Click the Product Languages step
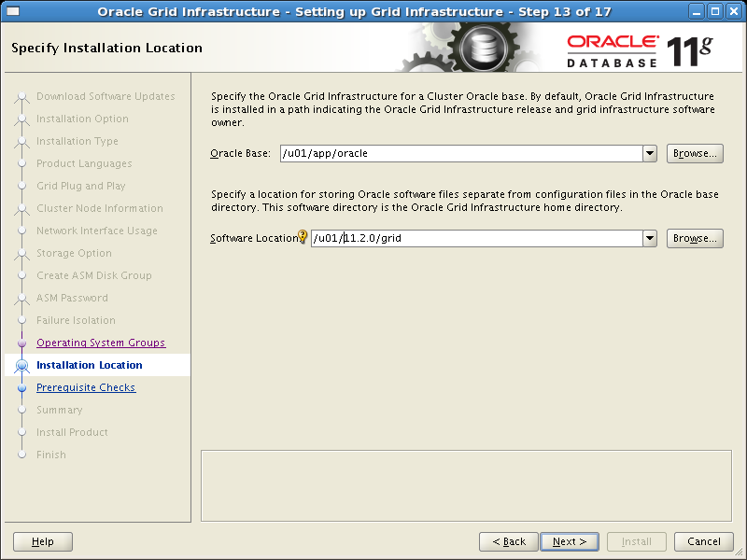 pos(84,163)
